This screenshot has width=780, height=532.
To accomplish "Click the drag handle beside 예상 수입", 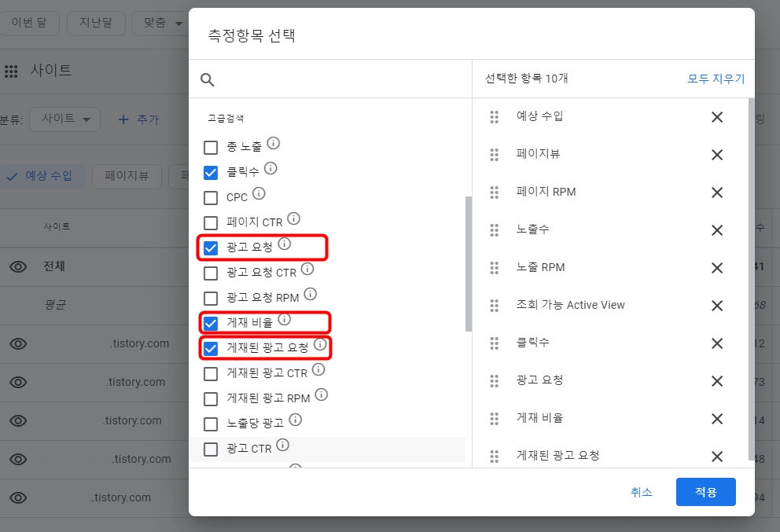I will (495, 117).
